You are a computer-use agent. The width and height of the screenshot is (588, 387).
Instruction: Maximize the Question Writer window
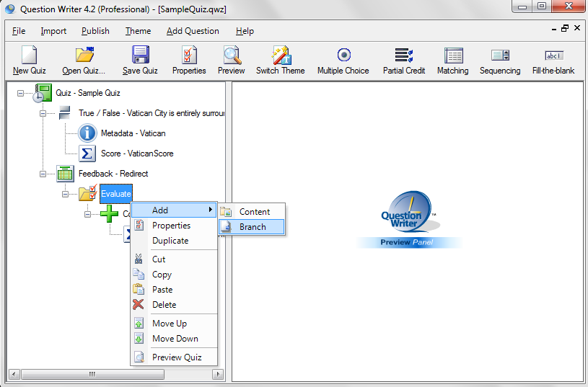pos(542,6)
